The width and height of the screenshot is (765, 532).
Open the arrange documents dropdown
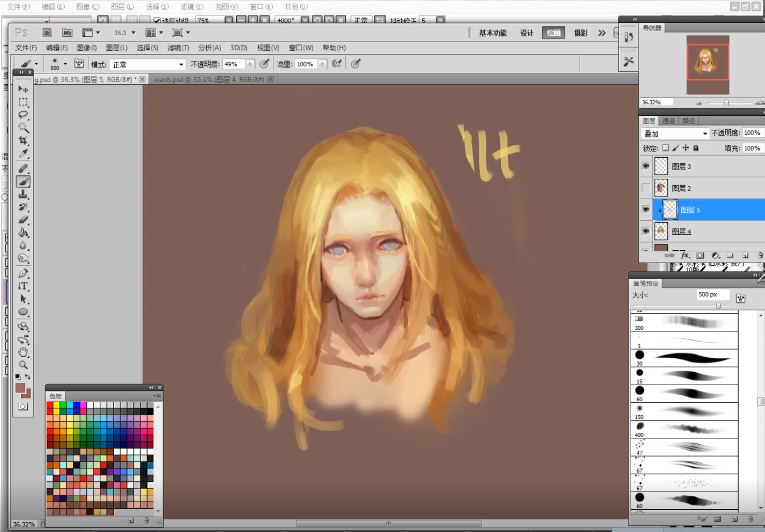[x=155, y=33]
